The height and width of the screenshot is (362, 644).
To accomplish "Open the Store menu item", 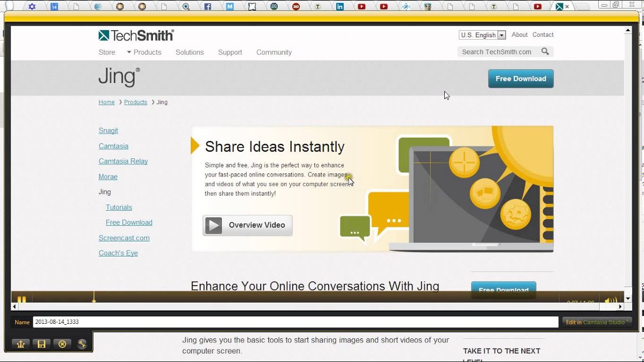I will [107, 52].
